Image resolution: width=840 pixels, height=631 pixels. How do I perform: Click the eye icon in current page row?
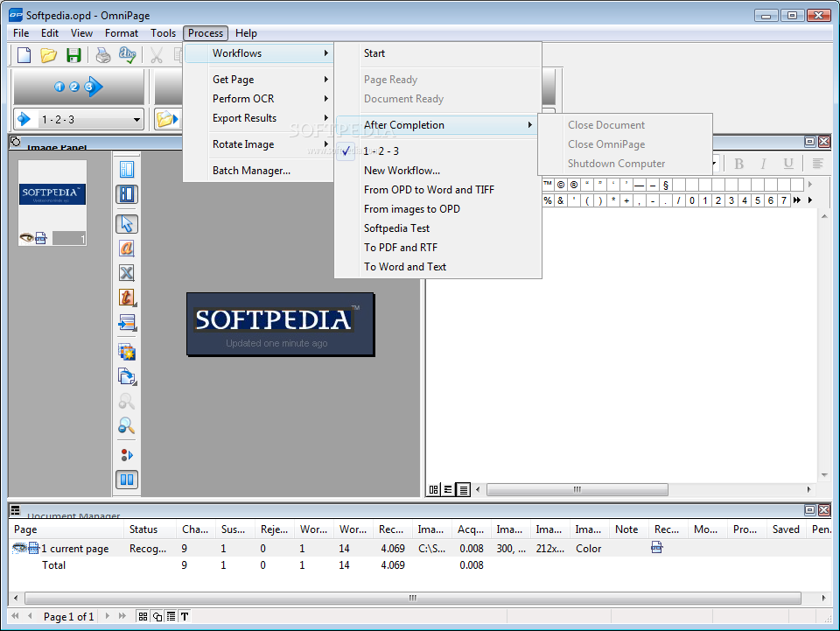19,548
